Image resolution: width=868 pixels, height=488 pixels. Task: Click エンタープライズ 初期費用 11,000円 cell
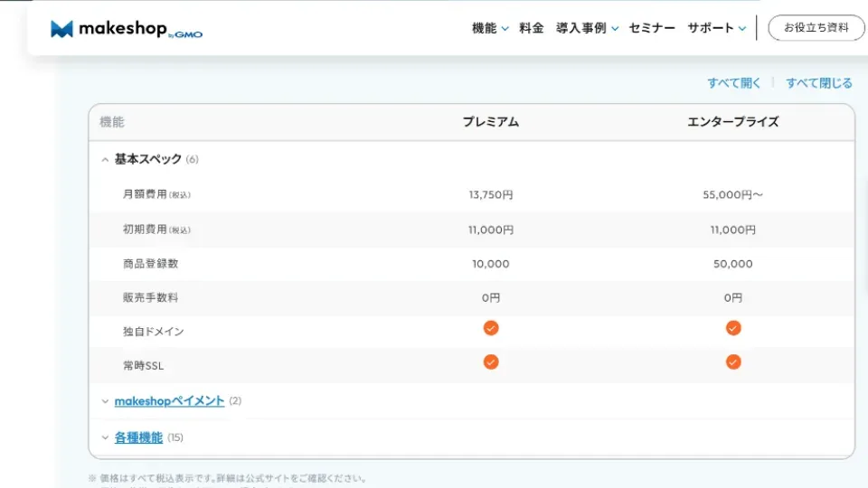point(733,230)
